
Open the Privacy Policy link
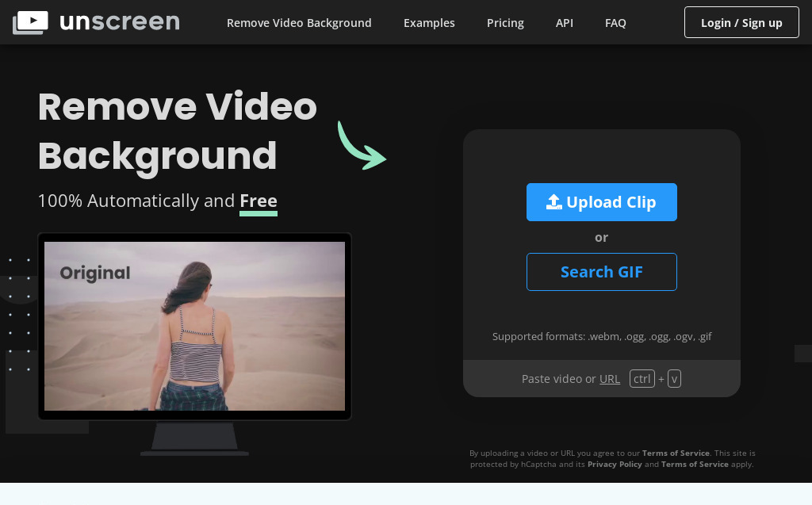[615, 464]
